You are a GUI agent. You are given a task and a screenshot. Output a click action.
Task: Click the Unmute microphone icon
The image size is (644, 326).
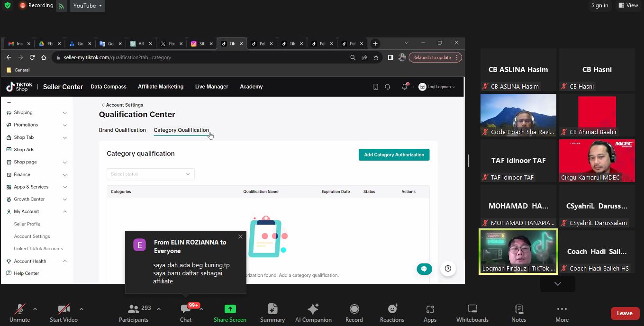19,309
